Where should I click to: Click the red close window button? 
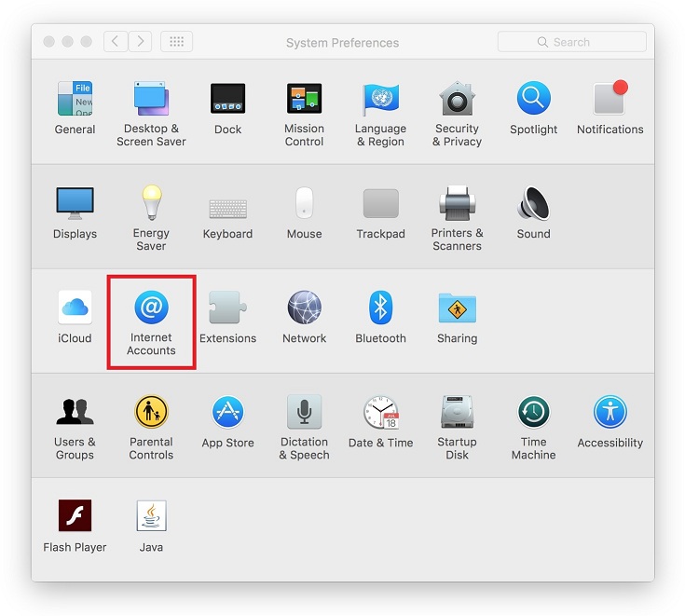pos(48,42)
